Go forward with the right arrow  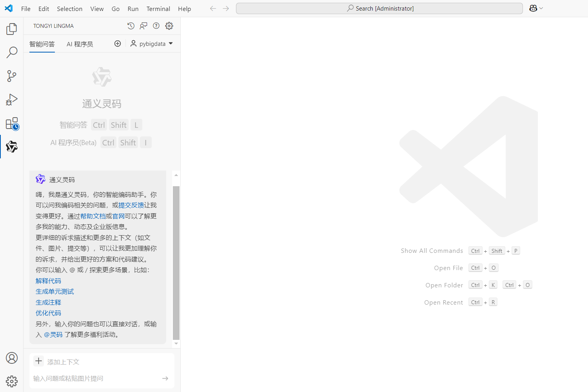pyautogui.click(x=226, y=8)
